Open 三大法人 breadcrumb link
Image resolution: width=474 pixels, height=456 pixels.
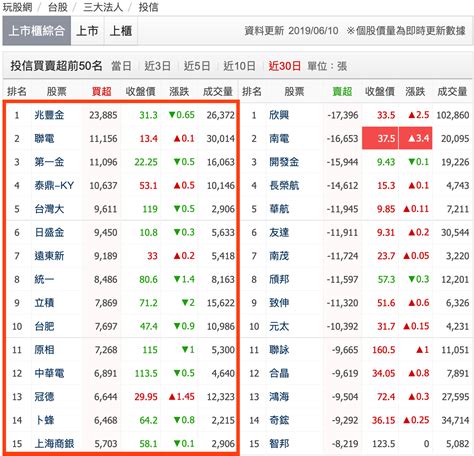click(103, 7)
